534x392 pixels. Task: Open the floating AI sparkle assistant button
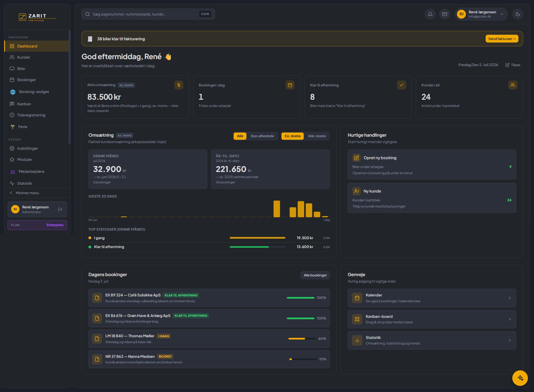[x=520, y=378]
